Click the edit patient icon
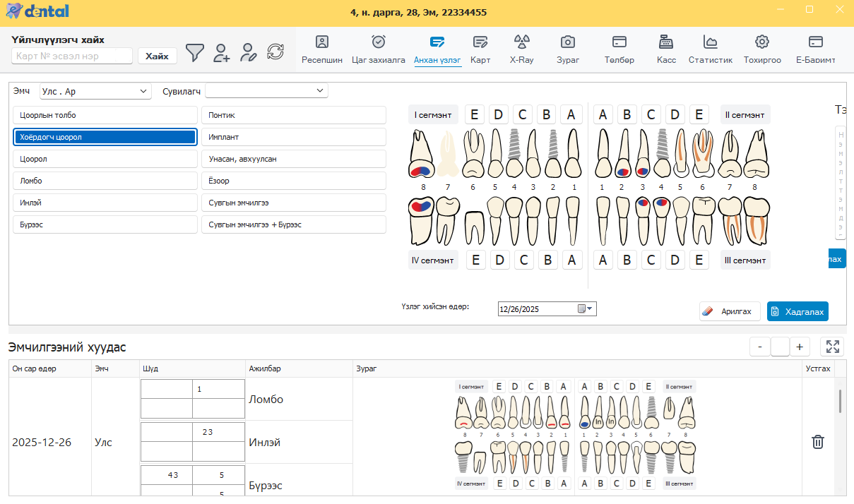 pos(248,52)
